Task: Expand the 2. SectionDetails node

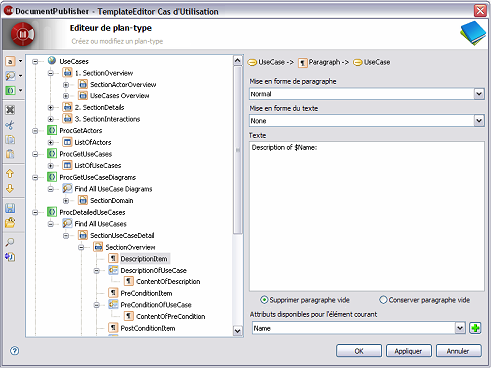Action: [51, 108]
